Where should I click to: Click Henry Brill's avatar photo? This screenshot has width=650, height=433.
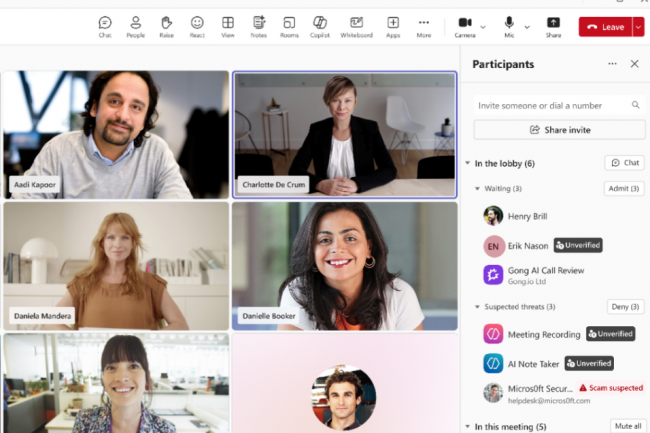493,216
